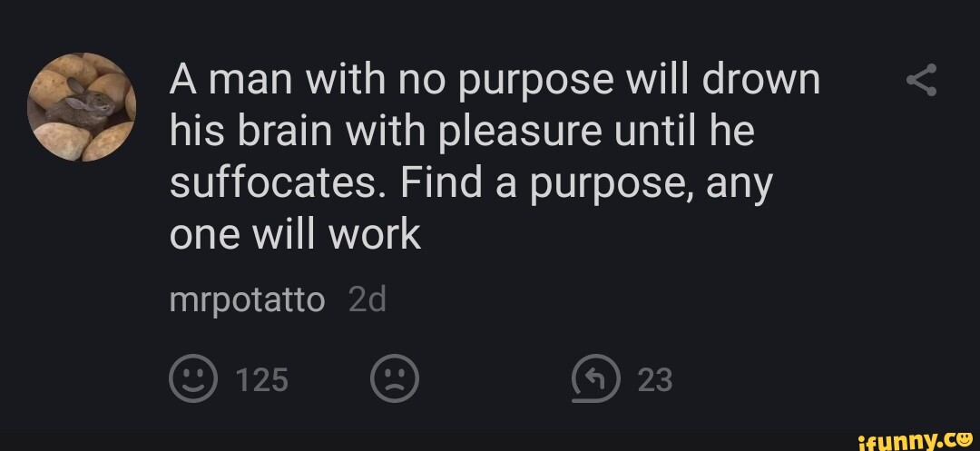The width and height of the screenshot is (980, 451).
Task: Click the reply arrow icon
Action: [596, 378]
